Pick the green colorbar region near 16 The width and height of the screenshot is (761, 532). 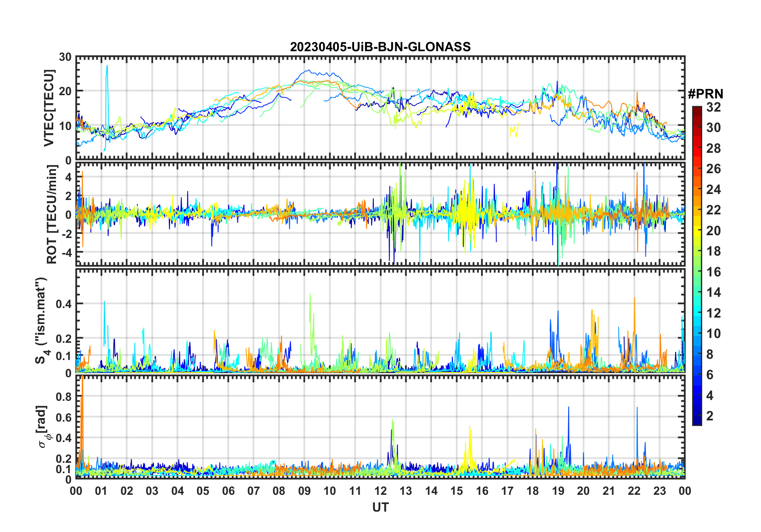tap(697, 272)
